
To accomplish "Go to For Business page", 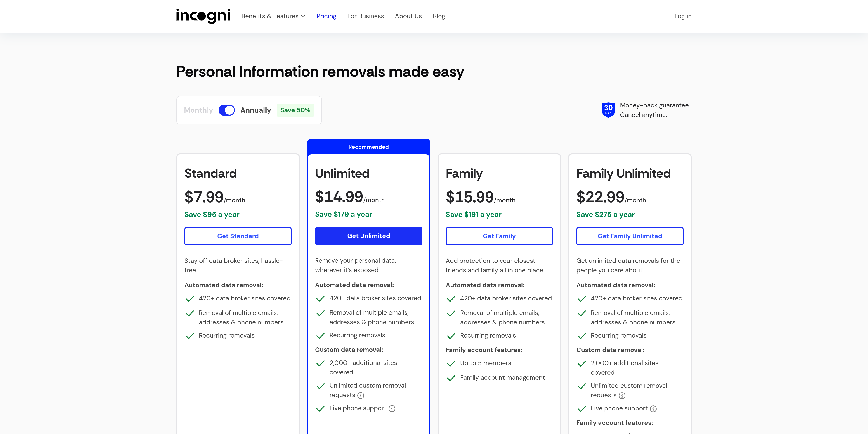I will [365, 16].
